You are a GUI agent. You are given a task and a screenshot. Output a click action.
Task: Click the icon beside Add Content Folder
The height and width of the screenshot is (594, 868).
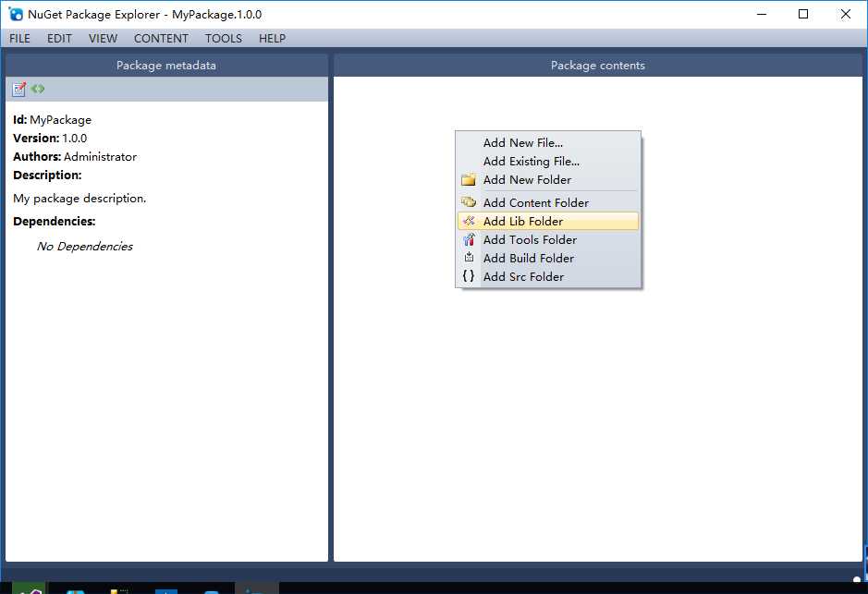click(469, 202)
